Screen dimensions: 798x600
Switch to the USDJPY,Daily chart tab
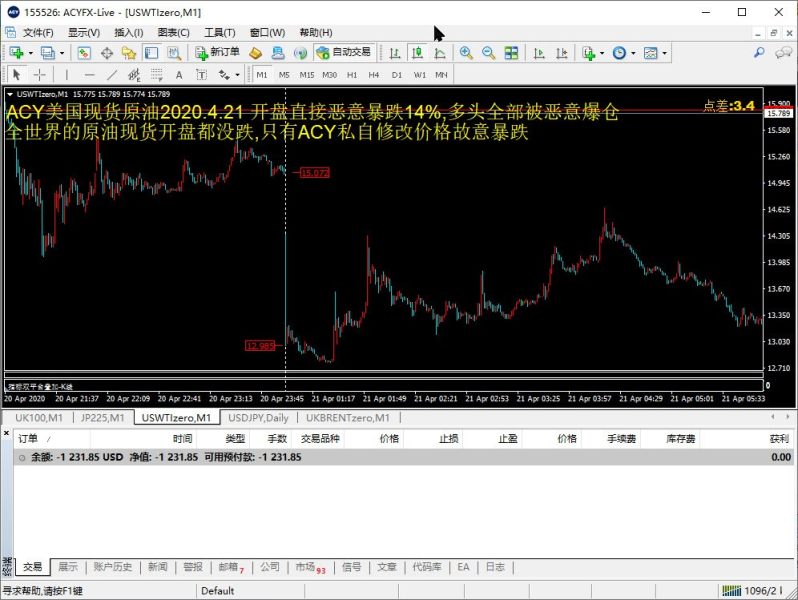258,418
